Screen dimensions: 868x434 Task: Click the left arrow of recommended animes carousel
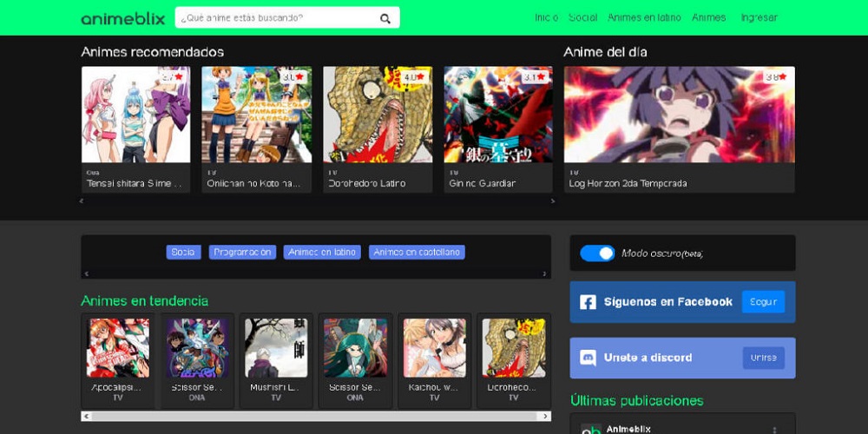[82, 201]
